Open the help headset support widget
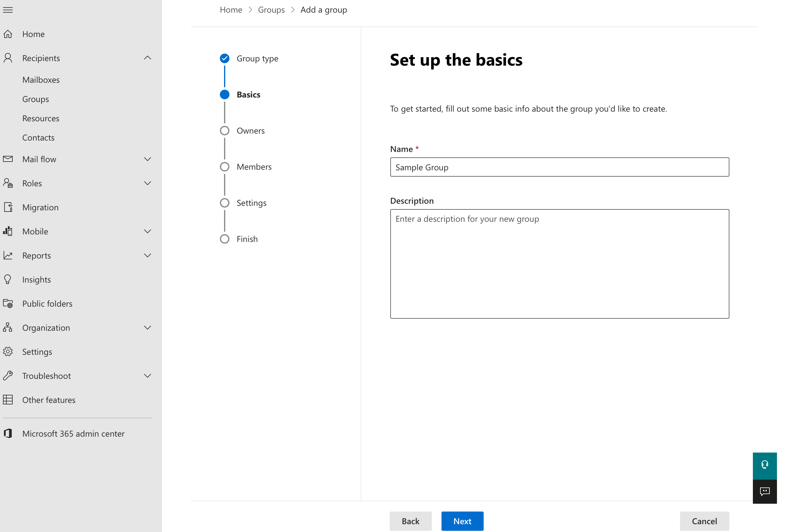Screen dimensions: 786x532 765,466
